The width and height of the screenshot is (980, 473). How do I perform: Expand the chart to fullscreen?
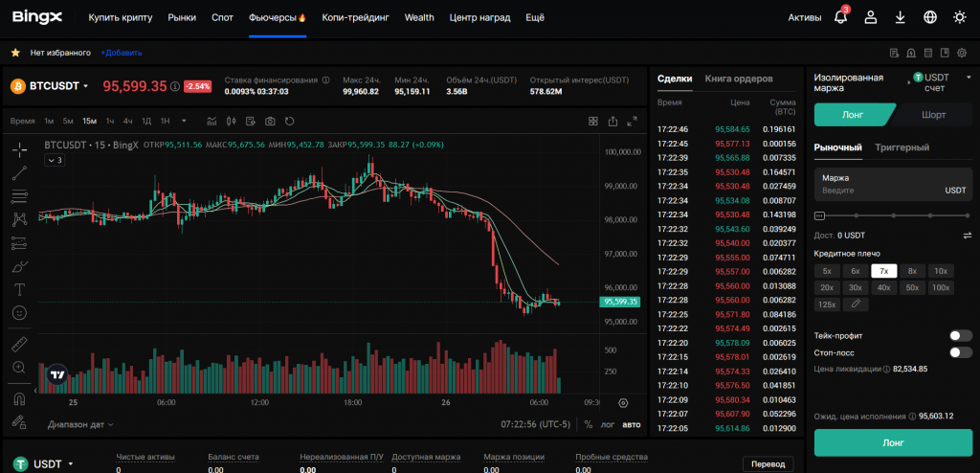click(x=632, y=121)
